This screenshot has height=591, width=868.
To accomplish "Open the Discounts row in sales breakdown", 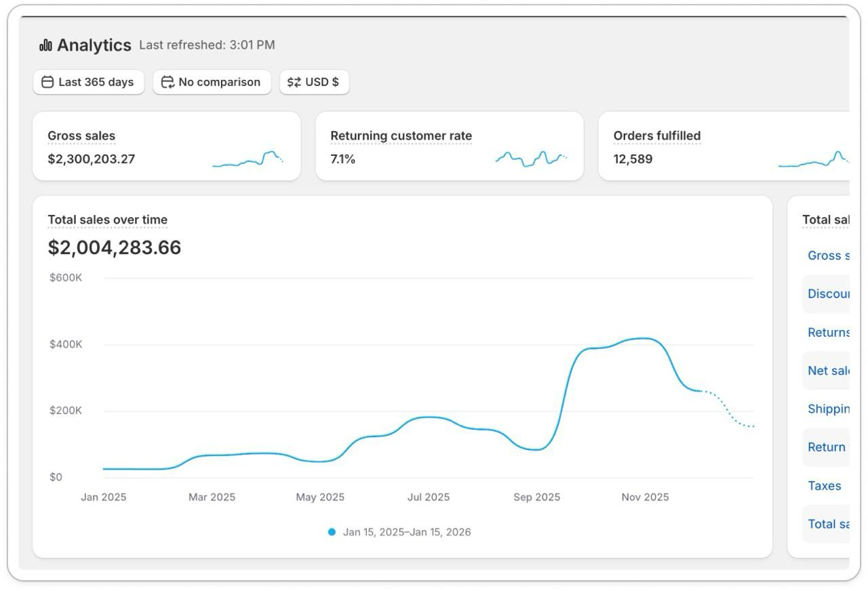I will 825,294.
